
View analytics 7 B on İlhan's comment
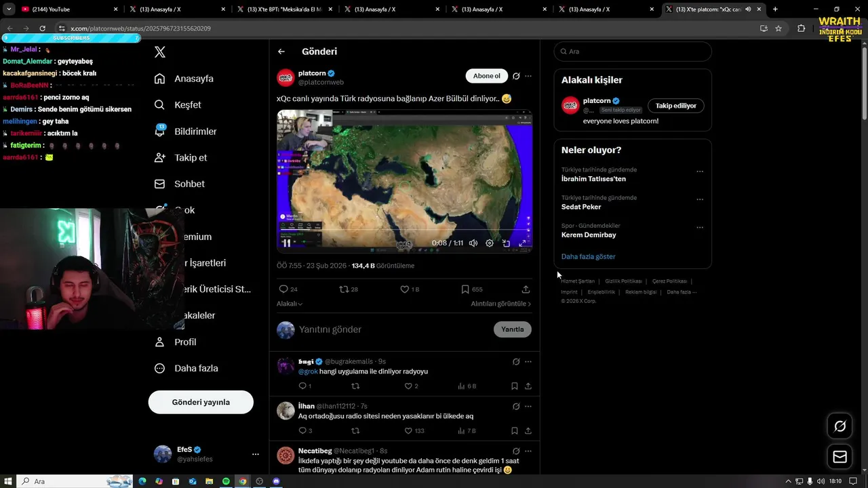coord(467,430)
